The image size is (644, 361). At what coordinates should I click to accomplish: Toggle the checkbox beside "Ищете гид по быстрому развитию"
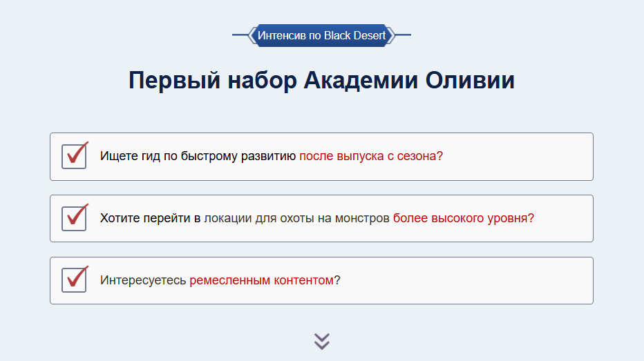click(75, 156)
